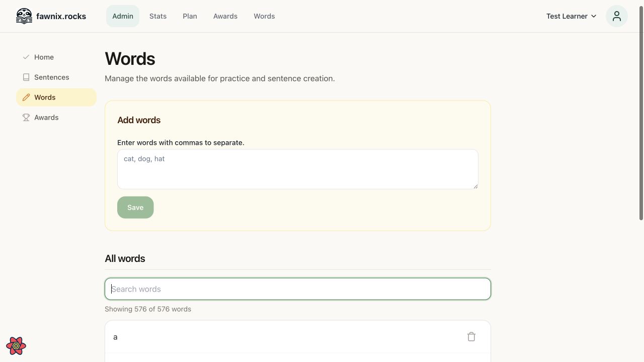Click the React Query devtools flower icon

(16, 346)
